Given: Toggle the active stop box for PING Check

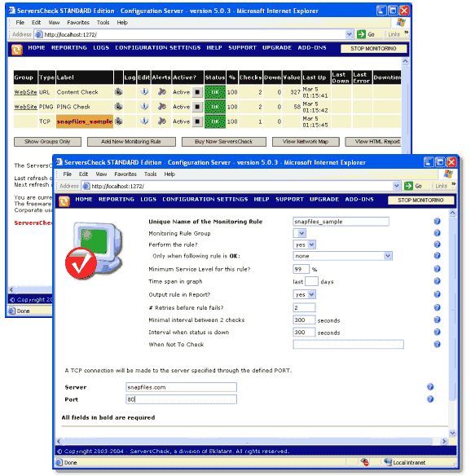Looking at the screenshot, I should (x=197, y=107).
